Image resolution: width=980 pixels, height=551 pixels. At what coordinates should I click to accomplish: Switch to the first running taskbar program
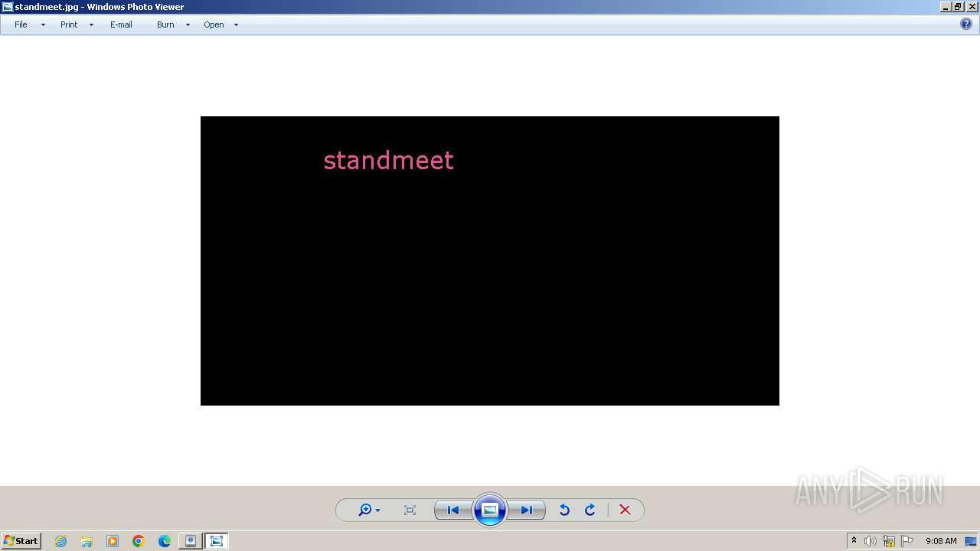click(x=191, y=541)
